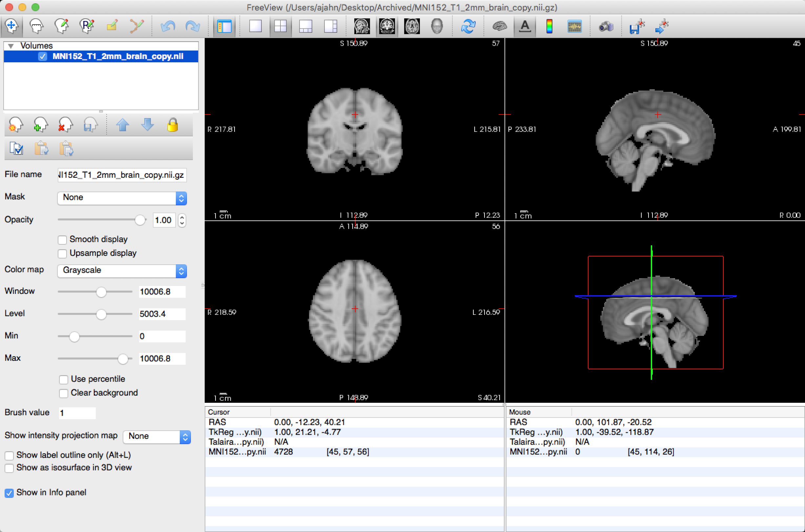805x532 pixels.
Task: Toggle the control panel visibility icon
Action: point(224,26)
